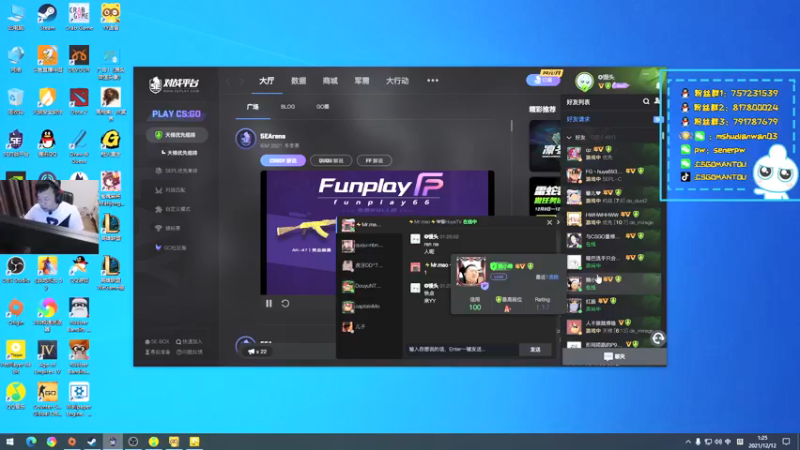Screen dimensions: 800x450
Task: Open the Origin desktop shortcut
Action: click(16, 312)
